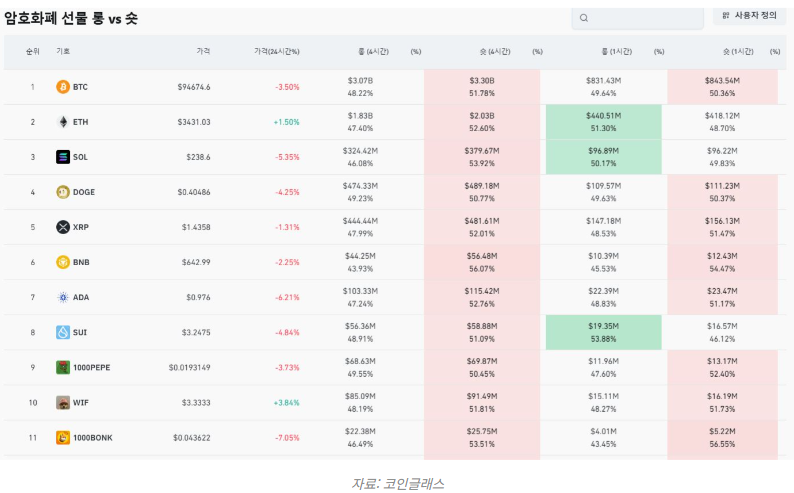
Task: Click the ETH coin icon
Action: click(x=63, y=122)
